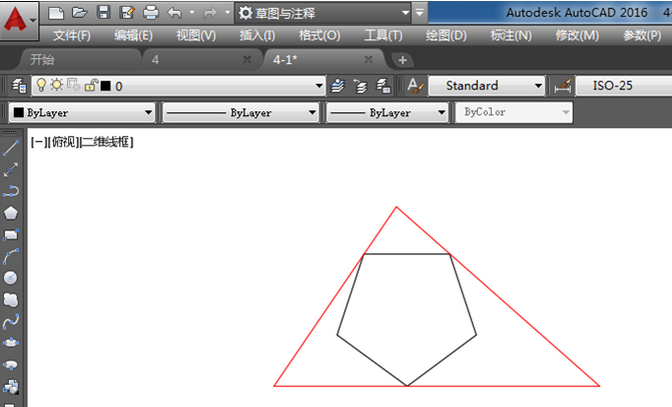Select the Construction Line tool
The height and width of the screenshot is (407, 672).
coord(11,170)
